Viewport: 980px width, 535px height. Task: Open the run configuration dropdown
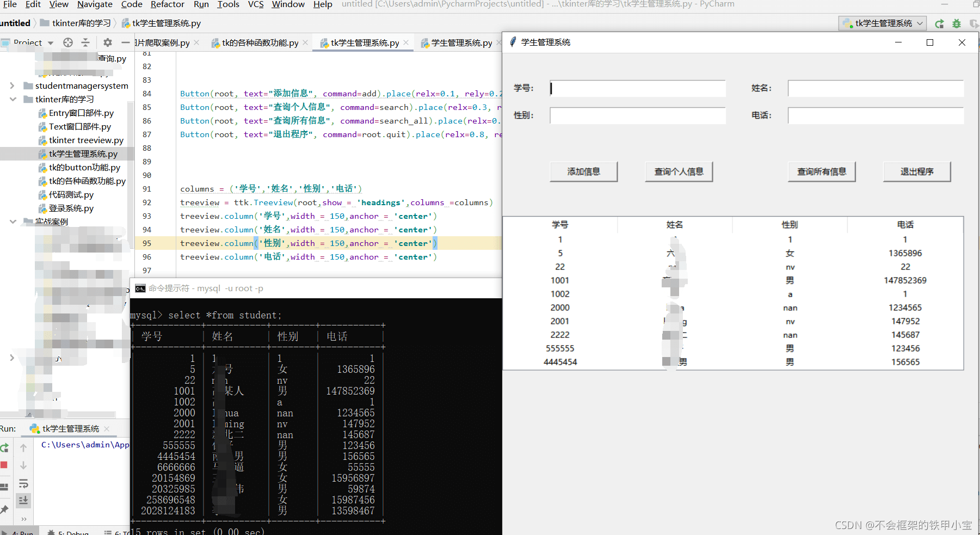[x=883, y=23]
